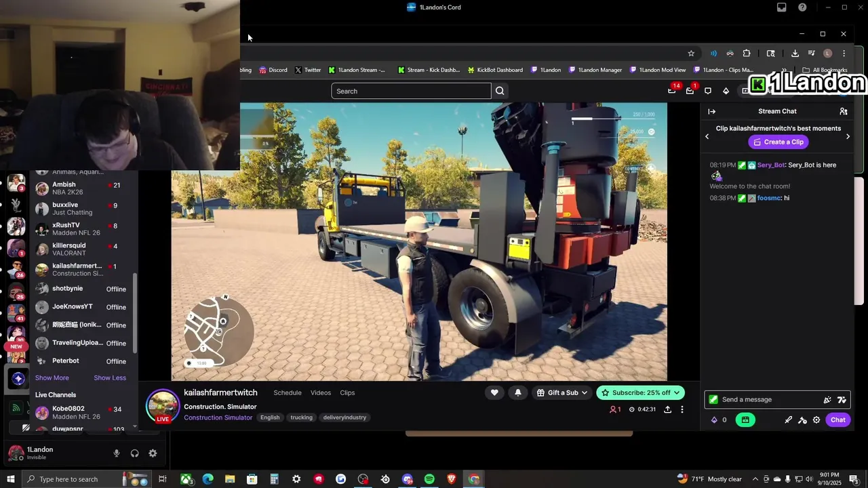Open Windows Start menu
Image resolution: width=868 pixels, height=488 pixels.
(x=11, y=479)
